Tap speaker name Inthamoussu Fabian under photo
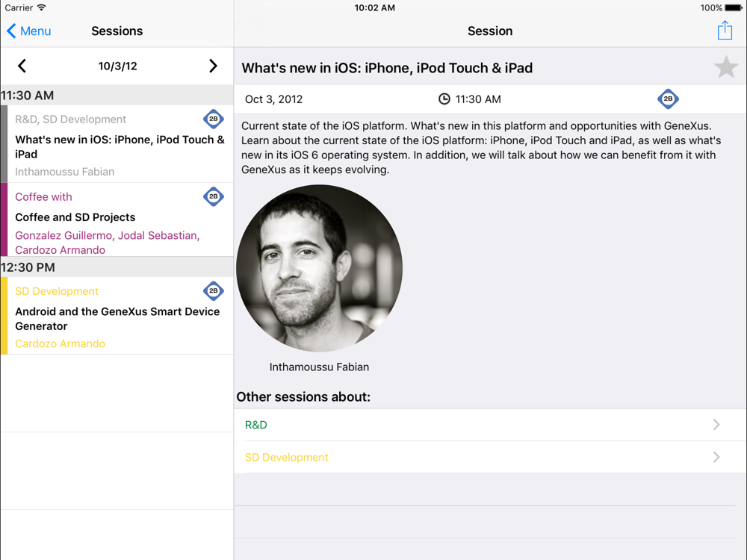 click(x=319, y=367)
